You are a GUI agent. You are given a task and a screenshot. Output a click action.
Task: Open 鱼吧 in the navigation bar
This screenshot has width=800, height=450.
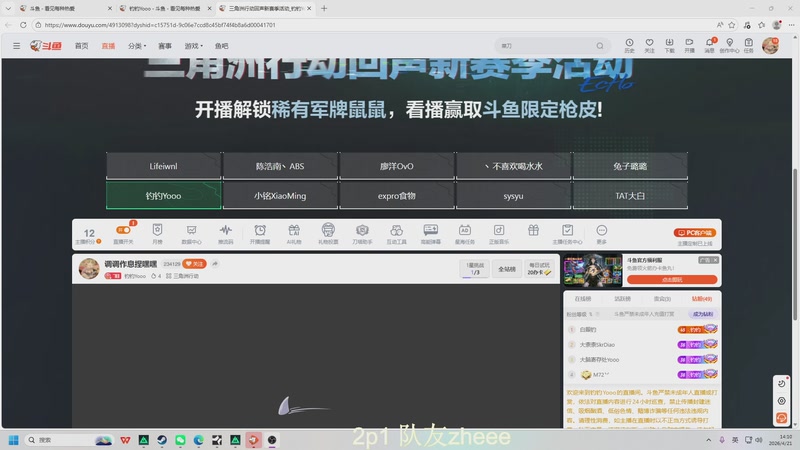point(221,46)
